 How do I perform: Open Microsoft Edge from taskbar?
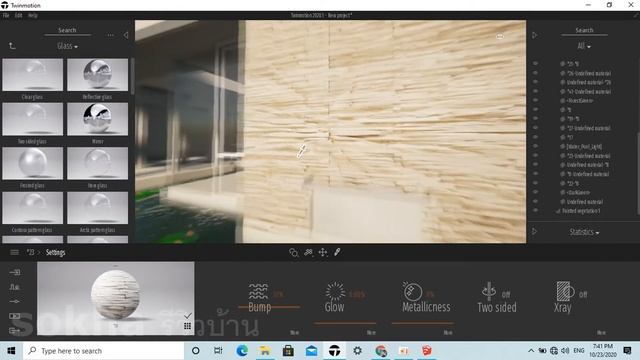[x=242, y=351]
